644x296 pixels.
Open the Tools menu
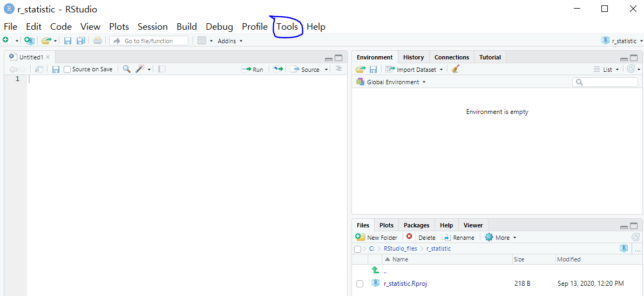coord(287,26)
